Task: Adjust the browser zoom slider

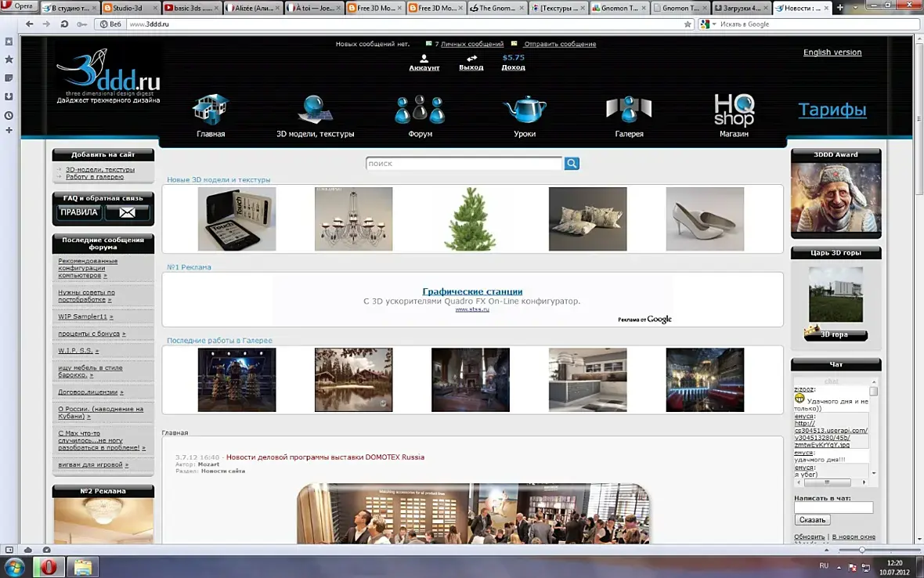Action: pyautogui.click(x=861, y=550)
